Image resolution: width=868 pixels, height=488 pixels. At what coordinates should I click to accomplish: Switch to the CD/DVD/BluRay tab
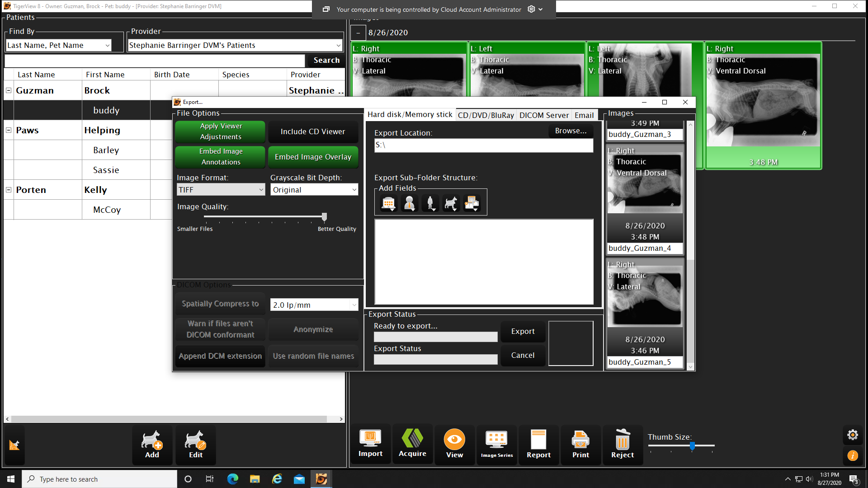click(x=486, y=115)
